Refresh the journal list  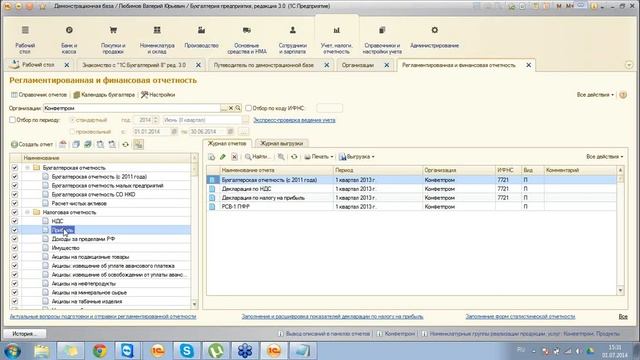tap(294, 157)
